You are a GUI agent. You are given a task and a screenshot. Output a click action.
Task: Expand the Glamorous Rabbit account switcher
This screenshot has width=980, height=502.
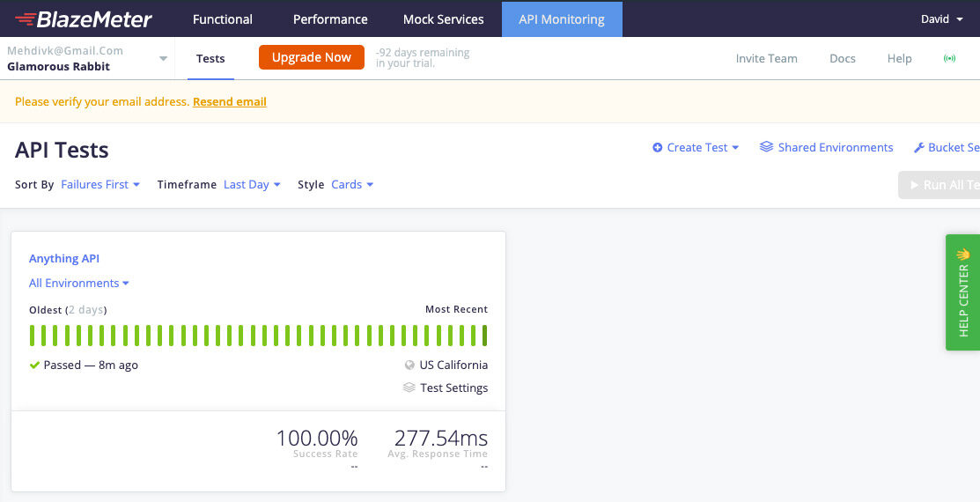[x=163, y=59]
